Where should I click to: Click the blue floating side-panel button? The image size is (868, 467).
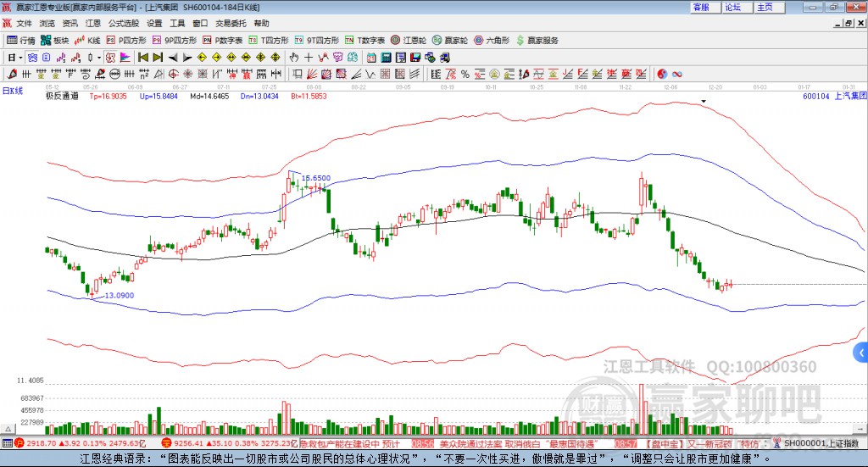(x=860, y=352)
